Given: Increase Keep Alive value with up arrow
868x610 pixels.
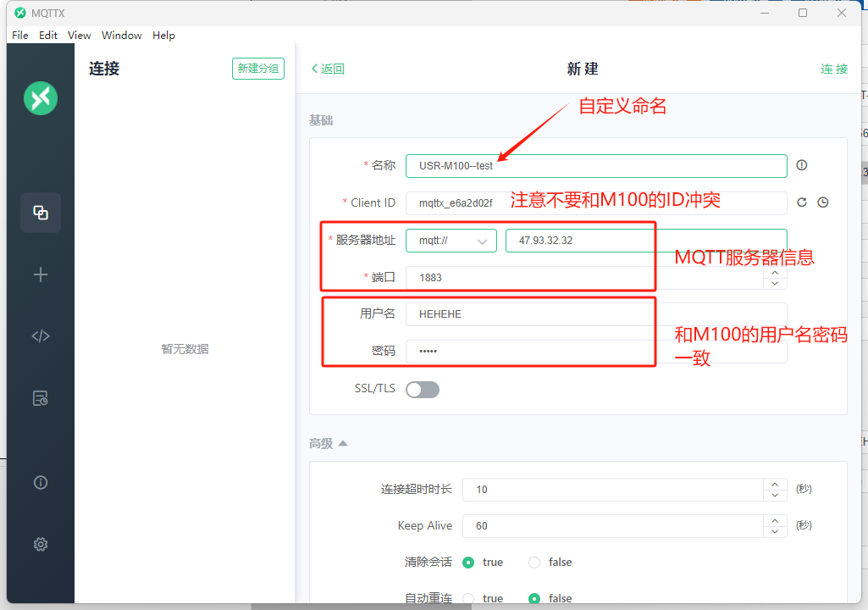Looking at the screenshot, I should tap(775, 520).
